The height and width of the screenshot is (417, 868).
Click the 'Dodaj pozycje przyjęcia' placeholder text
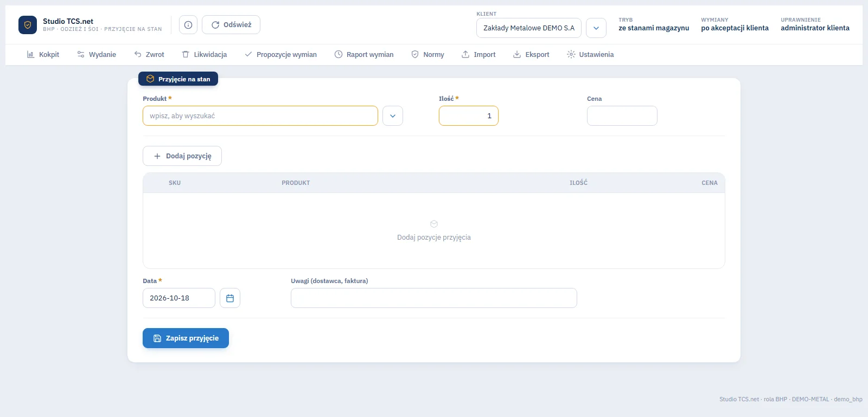click(434, 238)
